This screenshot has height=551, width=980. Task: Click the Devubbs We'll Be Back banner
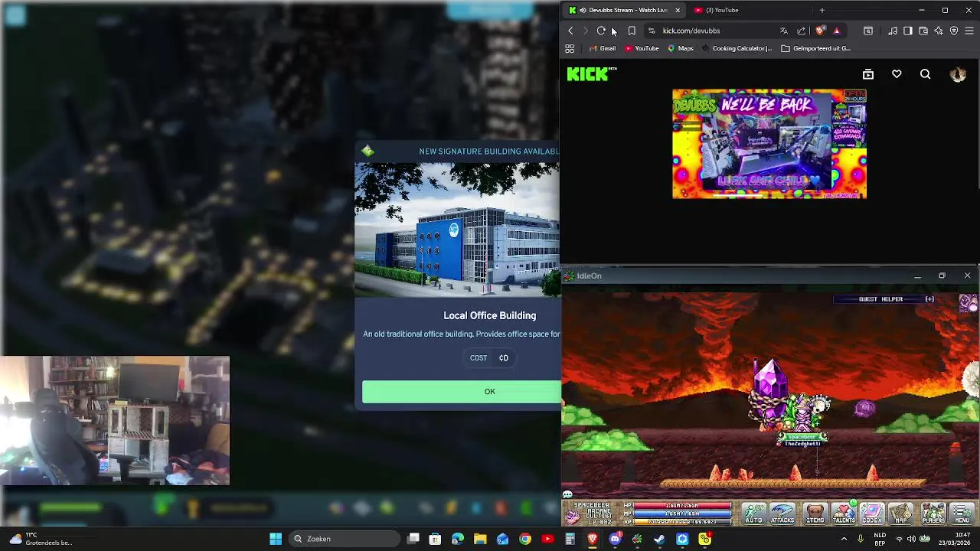pos(769,144)
